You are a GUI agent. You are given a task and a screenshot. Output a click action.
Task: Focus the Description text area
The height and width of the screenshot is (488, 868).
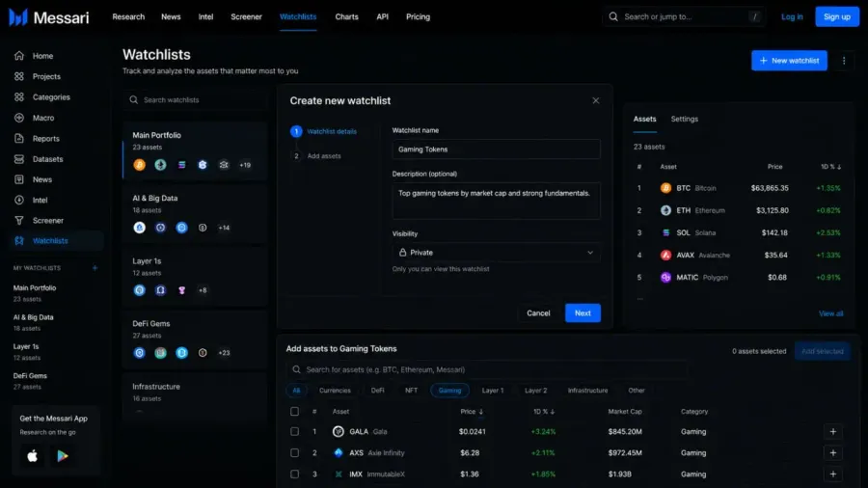(x=496, y=201)
